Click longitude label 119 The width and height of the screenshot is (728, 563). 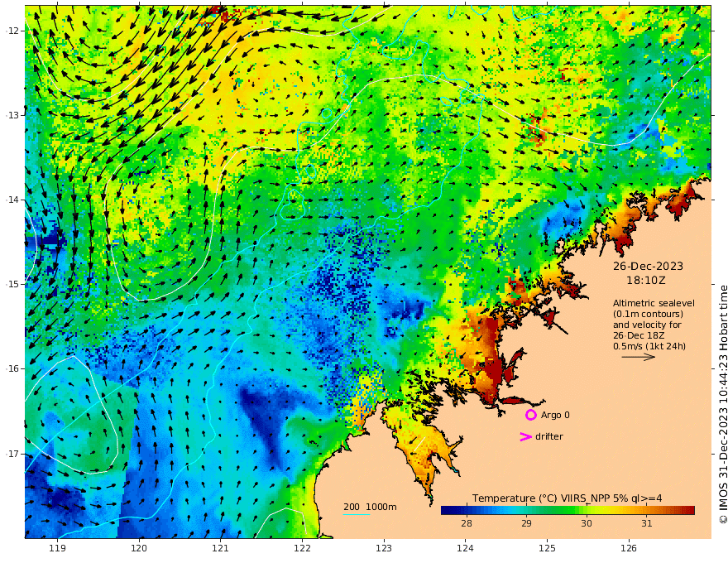tap(57, 549)
